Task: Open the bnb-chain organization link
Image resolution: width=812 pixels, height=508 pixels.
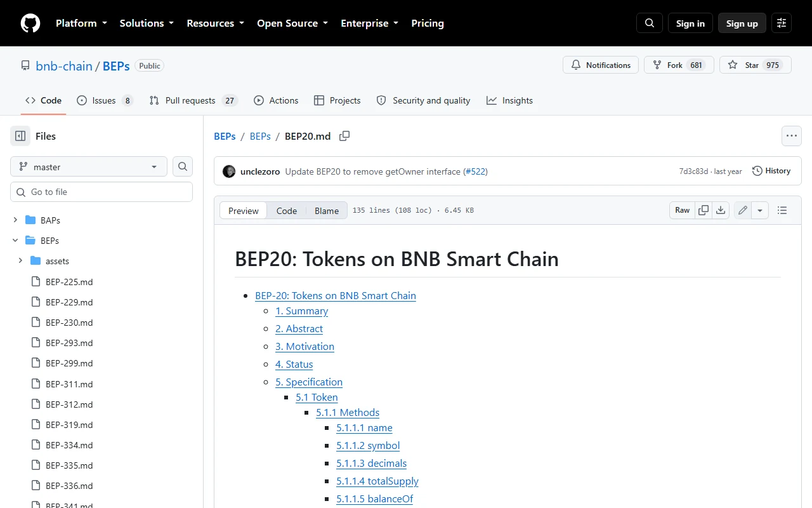Action: point(64,65)
